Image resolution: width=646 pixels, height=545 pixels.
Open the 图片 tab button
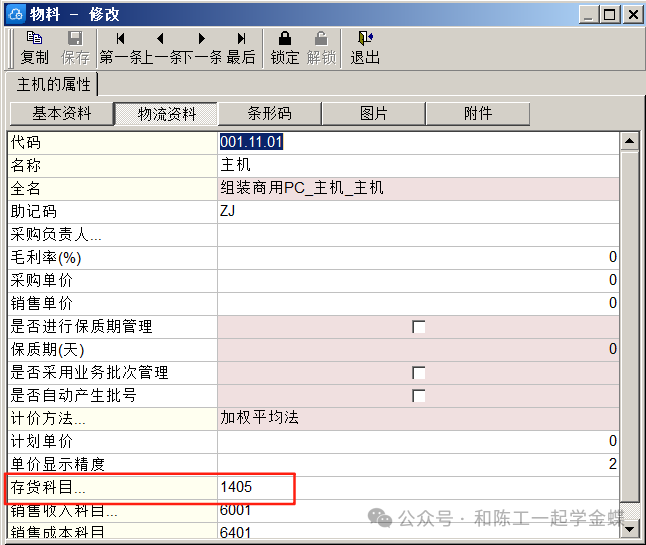click(373, 114)
